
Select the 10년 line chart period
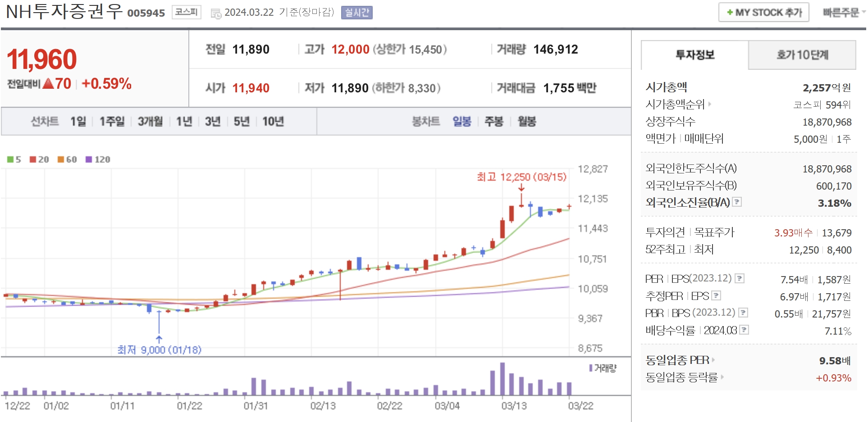pyautogui.click(x=273, y=121)
